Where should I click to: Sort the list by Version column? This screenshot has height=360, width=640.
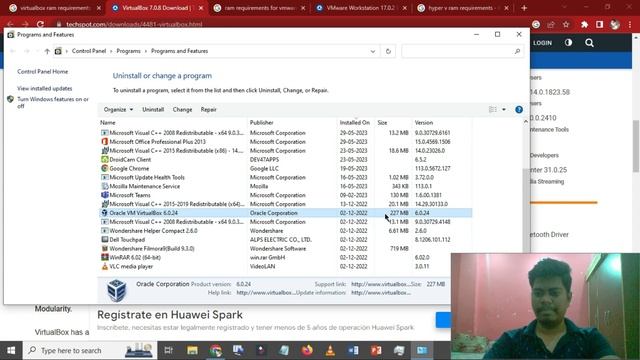(424, 122)
